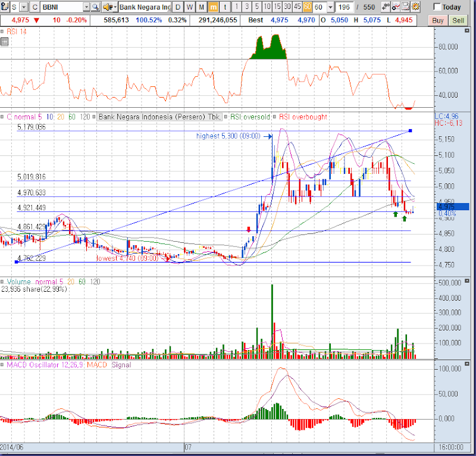Click the 5,179.036 Fibonacci level label
The height and width of the screenshot is (456, 476).
(32, 127)
